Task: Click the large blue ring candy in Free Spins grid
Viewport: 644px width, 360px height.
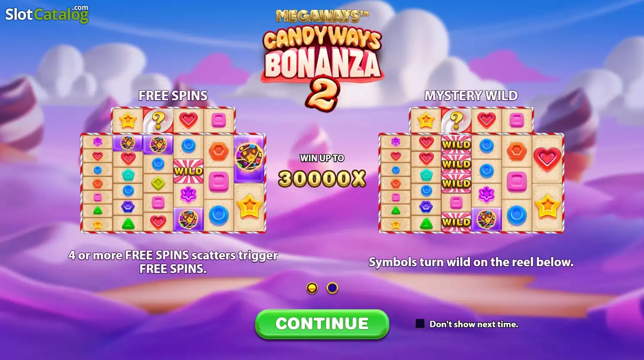Action: coord(219,215)
